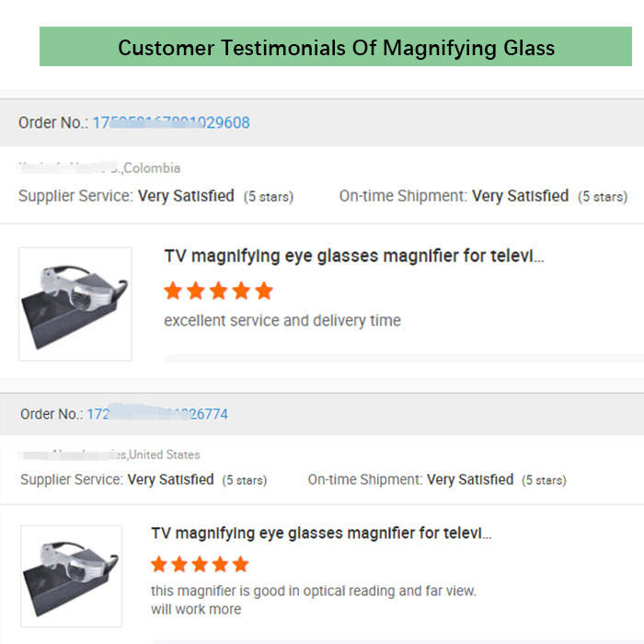Image resolution: width=644 pixels, height=644 pixels.
Task: Open the order number link ending in 029608
Action: point(170,122)
